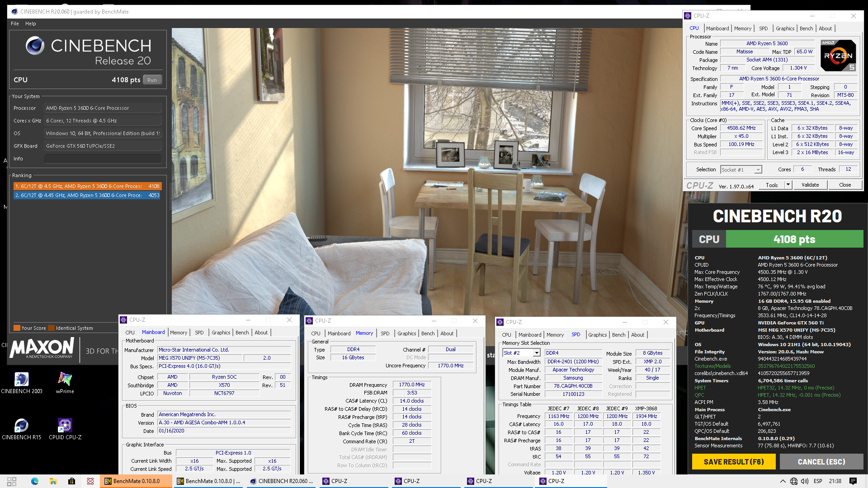This screenshot has width=868, height=488.
Task: Click the Tools button in CPU-Z
Action: click(772, 185)
